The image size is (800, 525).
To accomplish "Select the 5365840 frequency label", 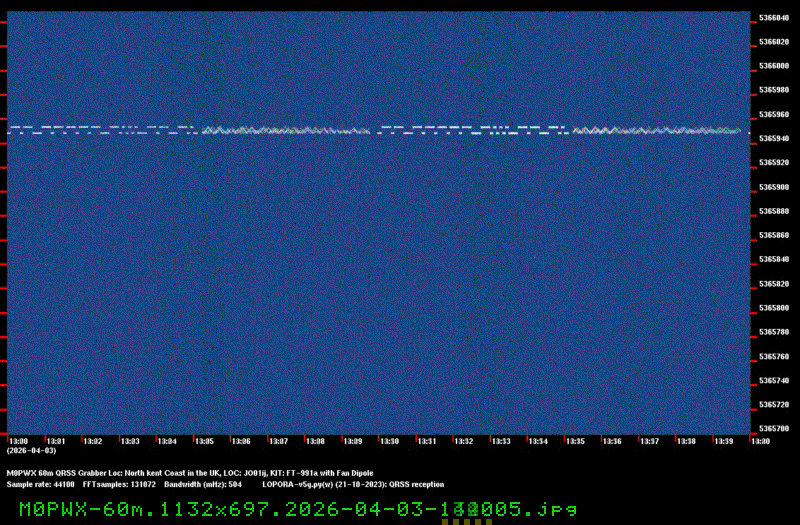I will tap(774, 259).
